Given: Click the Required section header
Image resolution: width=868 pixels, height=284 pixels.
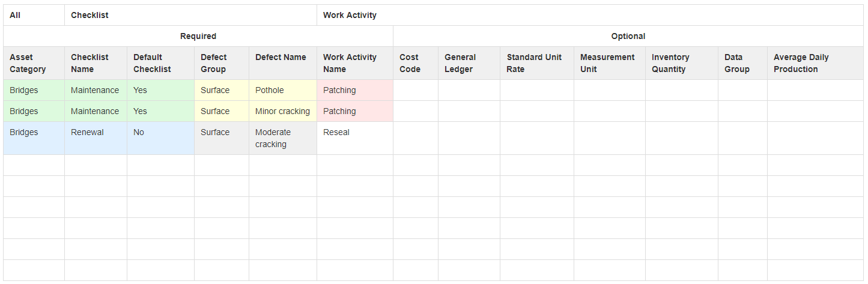Looking at the screenshot, I should pos(198,36).
